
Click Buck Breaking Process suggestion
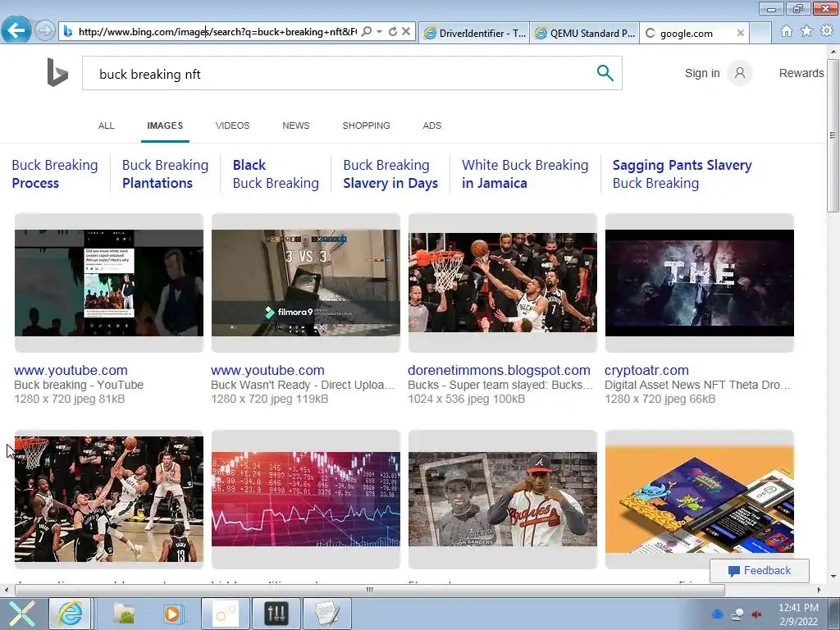click(x=55, y=174)
